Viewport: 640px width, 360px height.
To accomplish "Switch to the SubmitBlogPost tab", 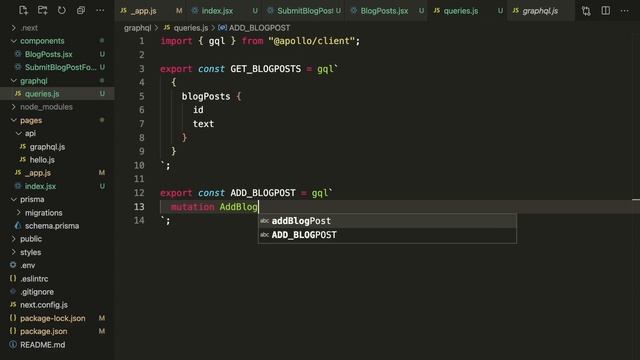I will tap(304, 11).
